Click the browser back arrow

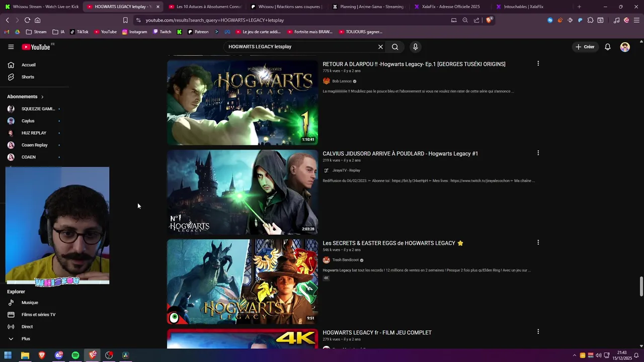(x=8, y=20)
